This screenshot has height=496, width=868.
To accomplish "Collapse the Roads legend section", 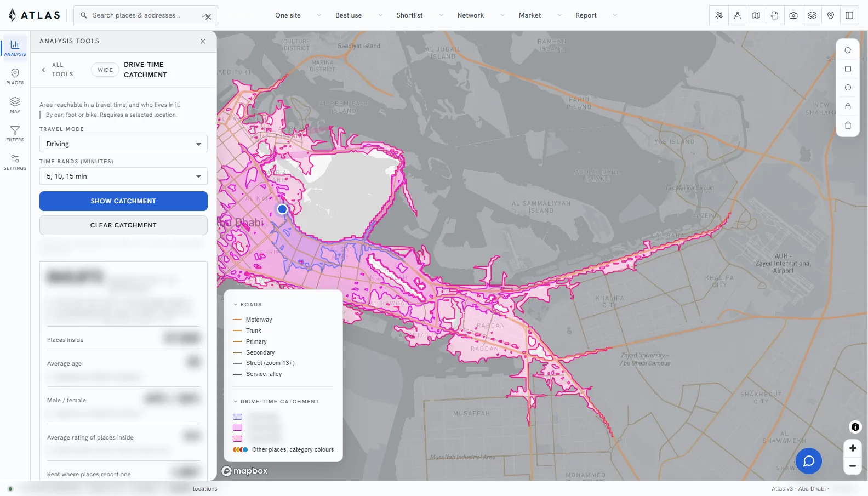I will coord(248,305).
